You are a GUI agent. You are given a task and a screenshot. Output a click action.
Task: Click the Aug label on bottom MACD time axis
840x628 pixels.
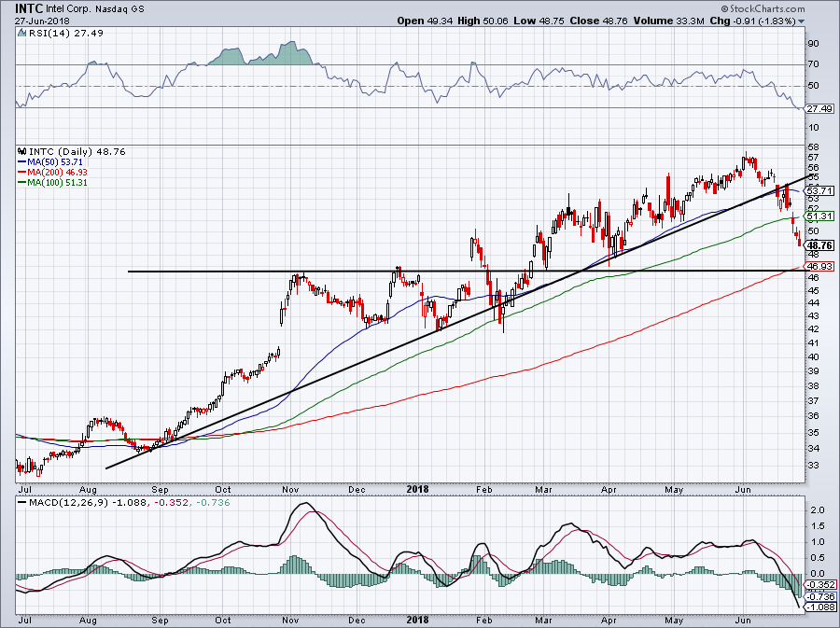pyautogui.click(x=88, y=620)
